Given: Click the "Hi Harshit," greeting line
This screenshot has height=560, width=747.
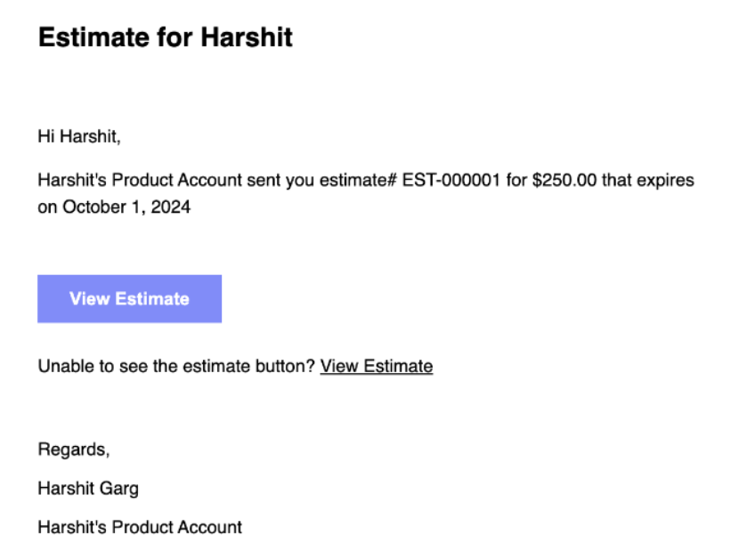Looking at the screenshot, I should click(78, 137).
